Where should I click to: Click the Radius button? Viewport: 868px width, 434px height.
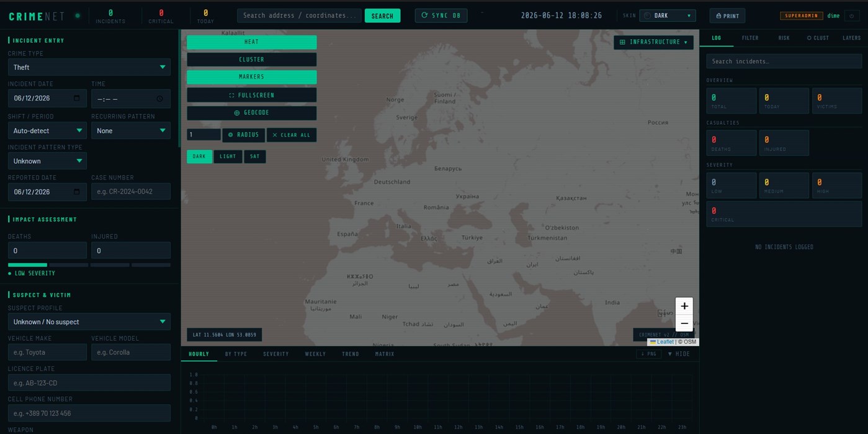tap(243, 135)
